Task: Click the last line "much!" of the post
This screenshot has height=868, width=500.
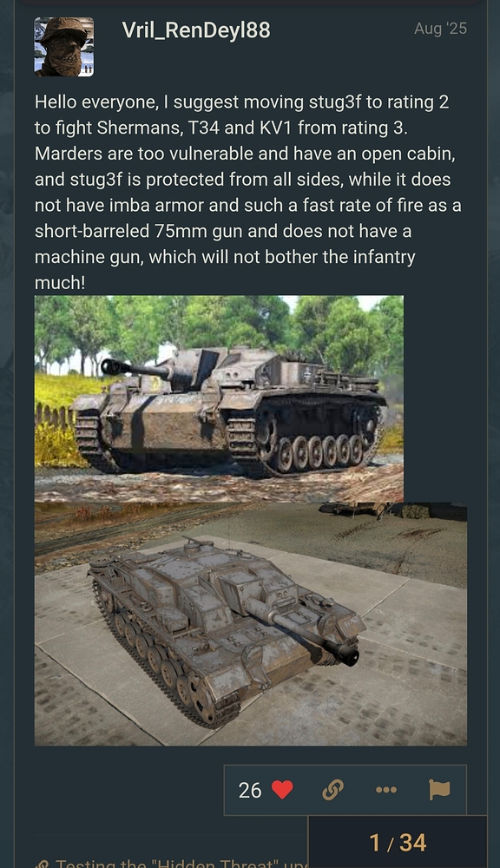Action: click(60, 282)
